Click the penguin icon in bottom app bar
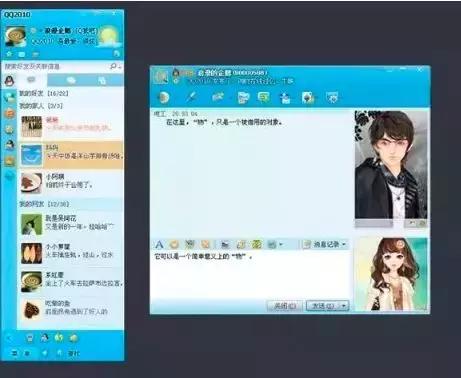 [44, 338]
